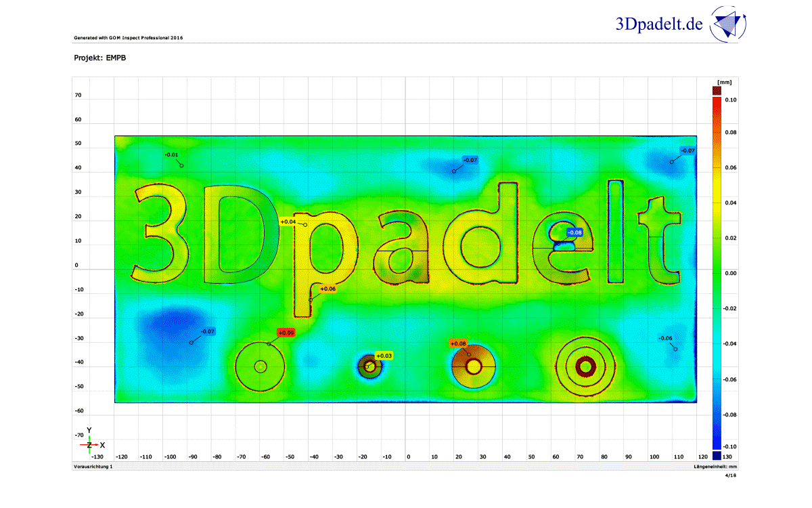
Task: Click 'Generated with GOM Inspect Professional 2016'
Action: coord(129,37)
